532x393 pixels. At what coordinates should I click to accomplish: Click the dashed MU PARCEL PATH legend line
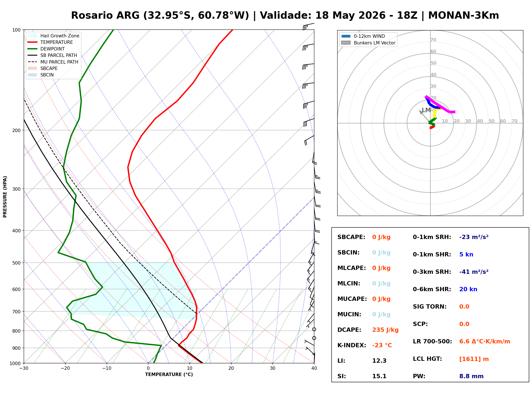point(32,62)
